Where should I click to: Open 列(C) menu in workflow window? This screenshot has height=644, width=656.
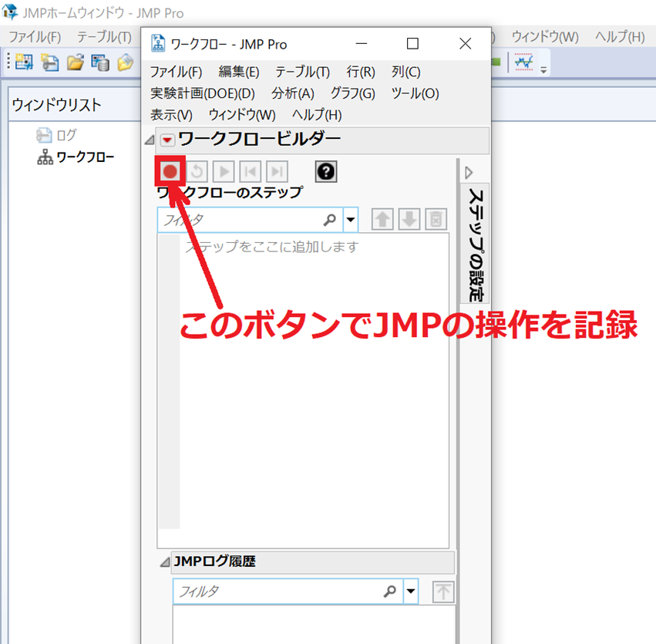click(x=405, y=72)
